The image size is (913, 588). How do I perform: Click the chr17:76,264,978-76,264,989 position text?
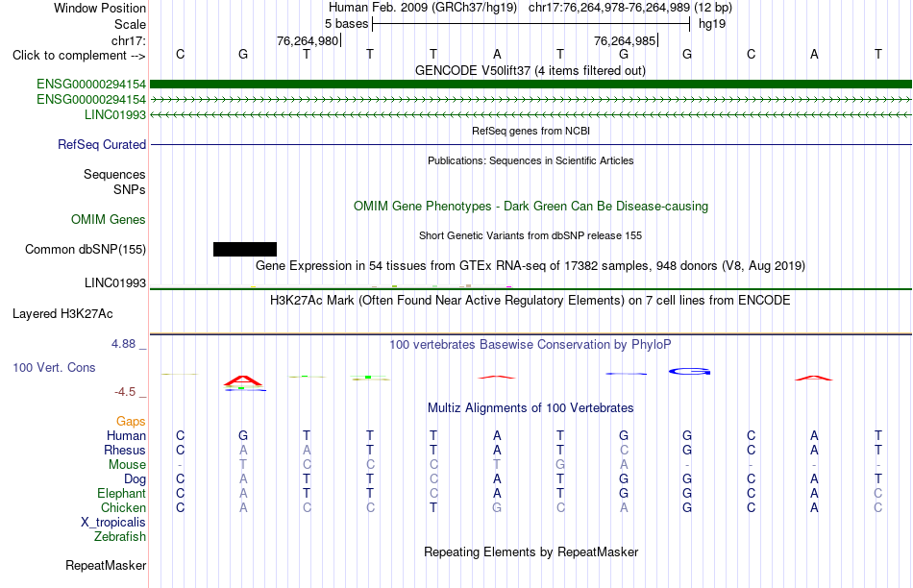point(609,8)
